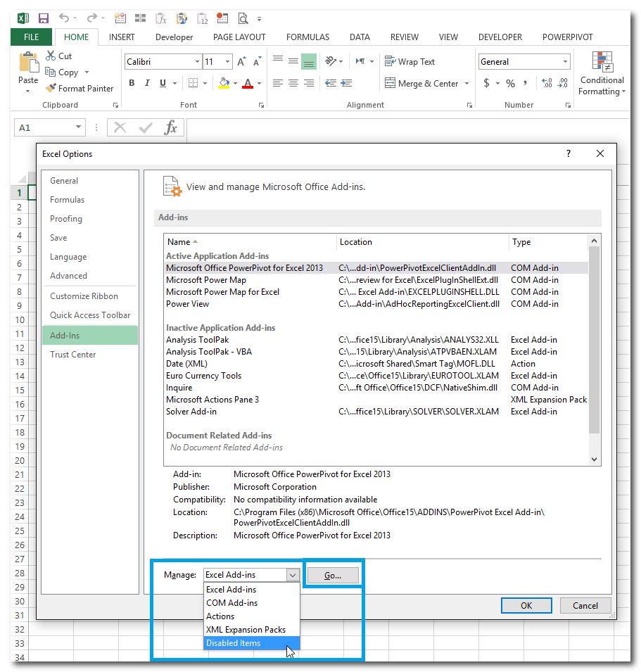641x672 pixels.
Task: Open Conditional Formatting in the ribbon
Action: coord(602,74)
